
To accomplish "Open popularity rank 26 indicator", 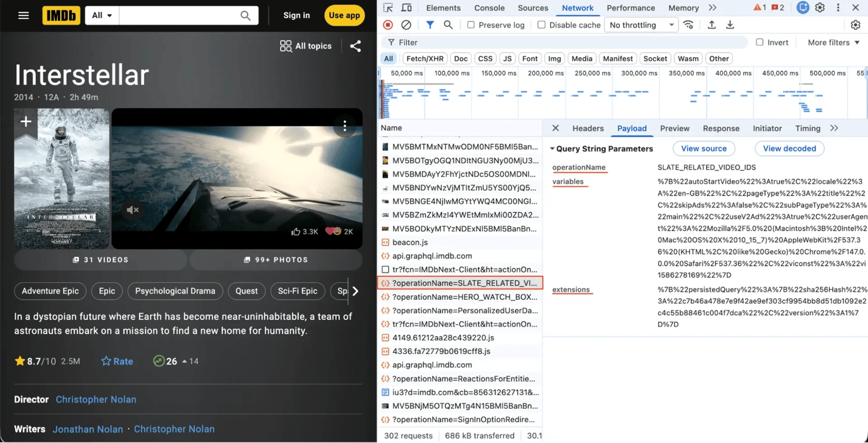I will (x=165, y=361).
